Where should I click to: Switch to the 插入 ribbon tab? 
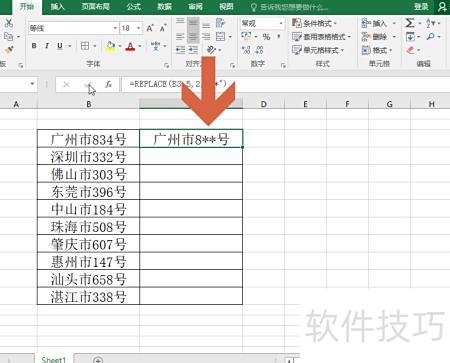coord(57,7)
